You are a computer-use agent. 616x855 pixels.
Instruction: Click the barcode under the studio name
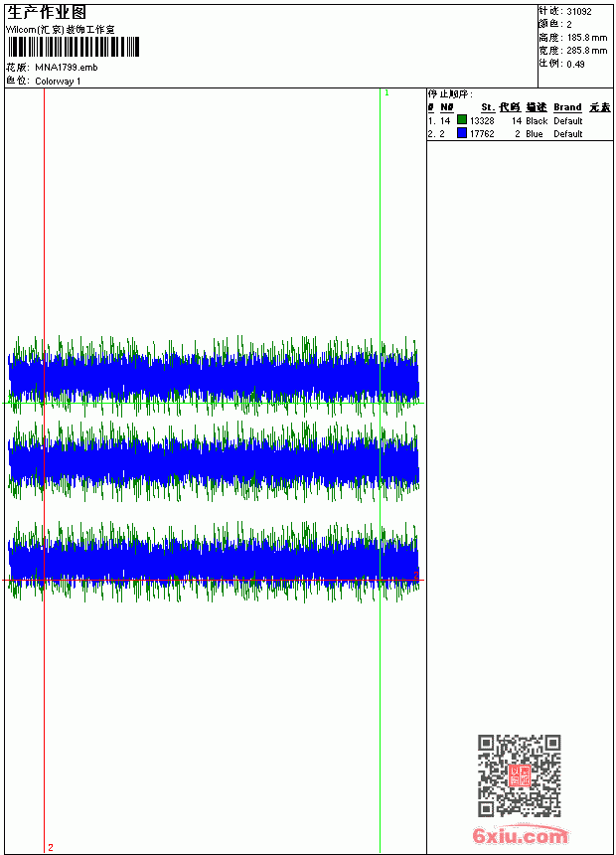pos(75,47)
